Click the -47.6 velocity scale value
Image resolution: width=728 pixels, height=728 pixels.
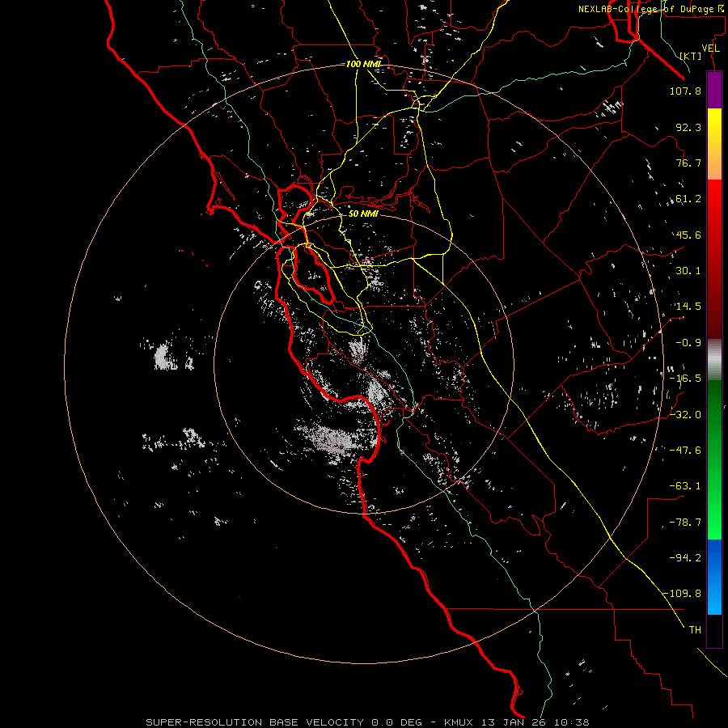(685, 451)
